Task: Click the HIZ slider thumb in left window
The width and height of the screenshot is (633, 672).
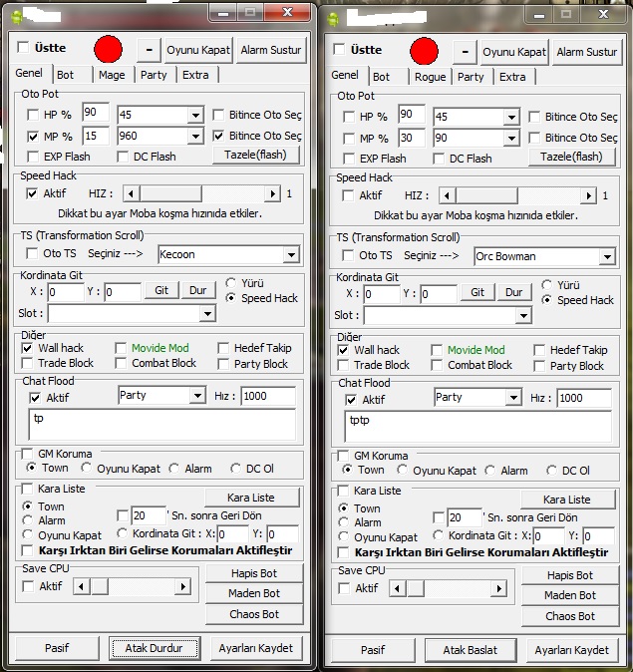Action: coord(170,193)
